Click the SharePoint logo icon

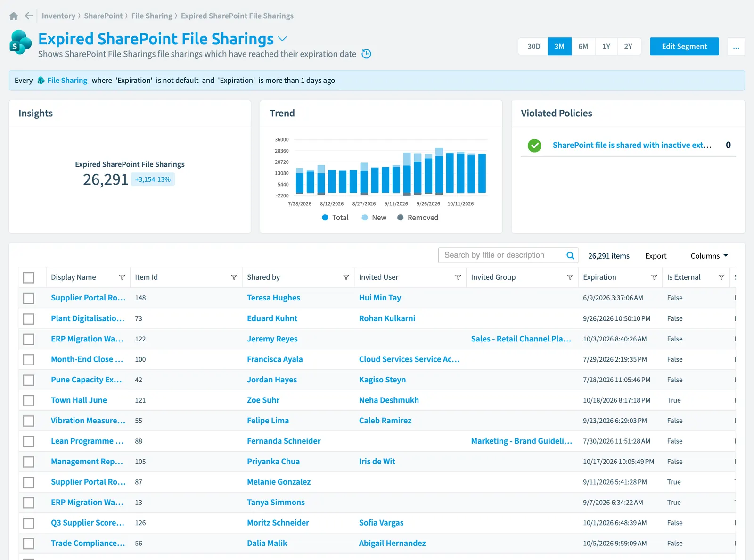click(20, 42)
